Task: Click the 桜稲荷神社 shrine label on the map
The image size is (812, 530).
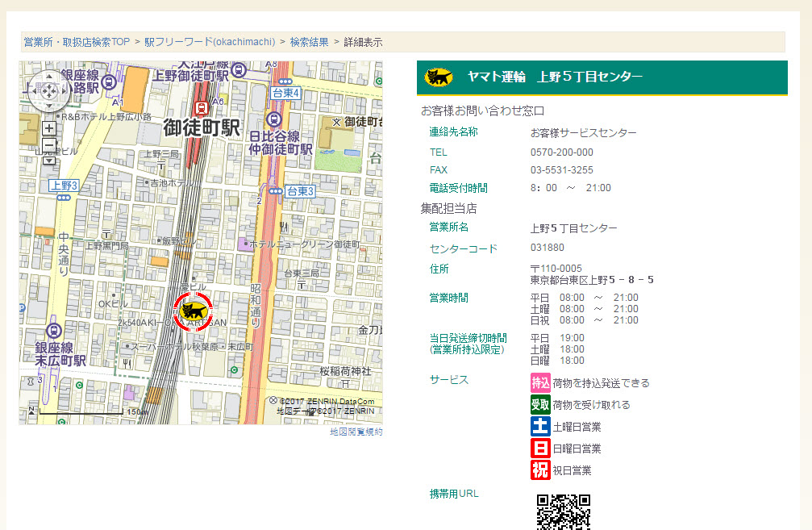Action: [x=345, y=371]
